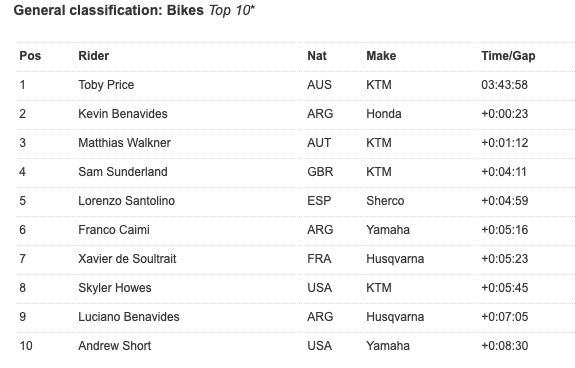Click the Sherco make cell
The width and height of the screenshot is (575, 368).
[x=385, y=200]
